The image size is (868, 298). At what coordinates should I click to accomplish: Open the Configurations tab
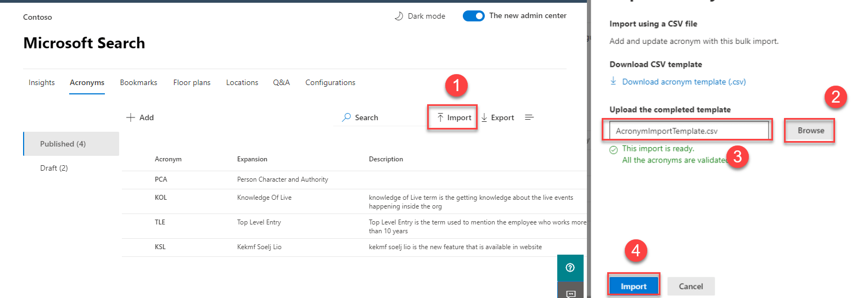pos(330,82)
